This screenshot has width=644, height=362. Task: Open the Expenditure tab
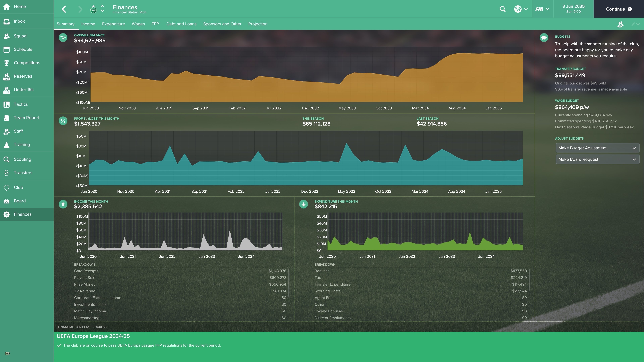point(114,24)
